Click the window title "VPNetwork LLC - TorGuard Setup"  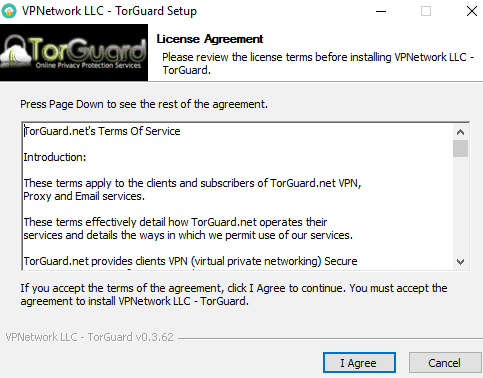pos(109,11)
